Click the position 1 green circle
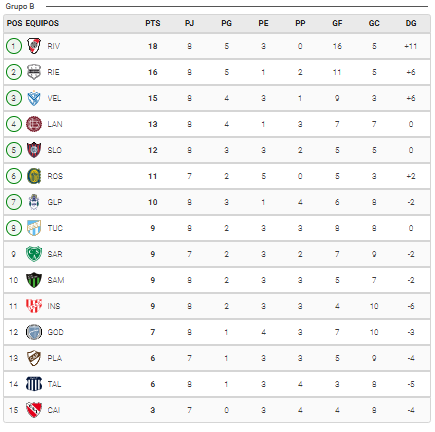 coord(14,46)
